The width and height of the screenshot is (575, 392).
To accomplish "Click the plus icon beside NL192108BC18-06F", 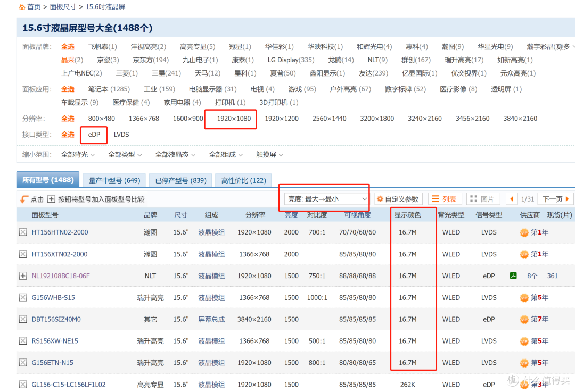I will coord(23,276).
